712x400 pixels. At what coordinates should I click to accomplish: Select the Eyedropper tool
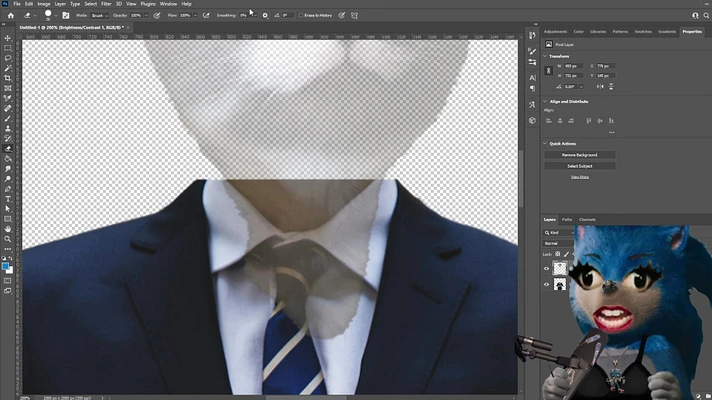click(8, 98)
